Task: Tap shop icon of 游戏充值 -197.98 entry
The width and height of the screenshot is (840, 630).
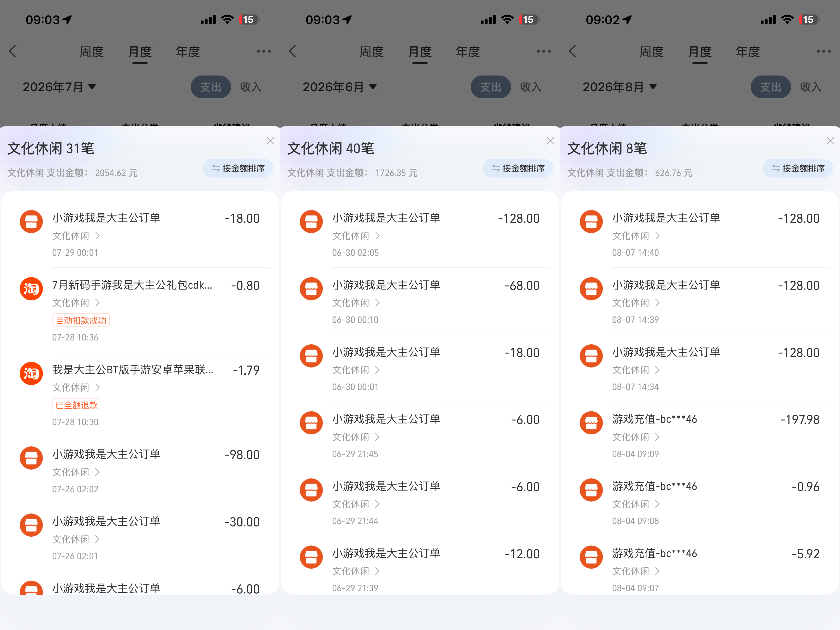Action: coord(591,423)
